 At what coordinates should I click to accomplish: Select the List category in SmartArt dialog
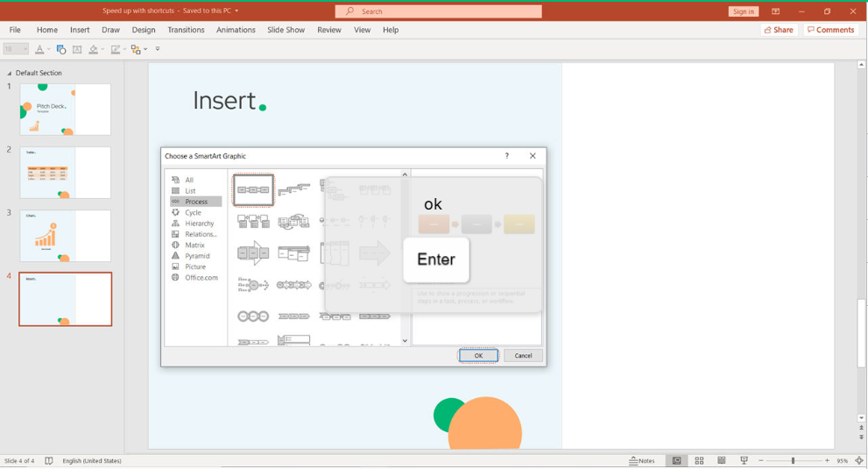click(190, 191)
